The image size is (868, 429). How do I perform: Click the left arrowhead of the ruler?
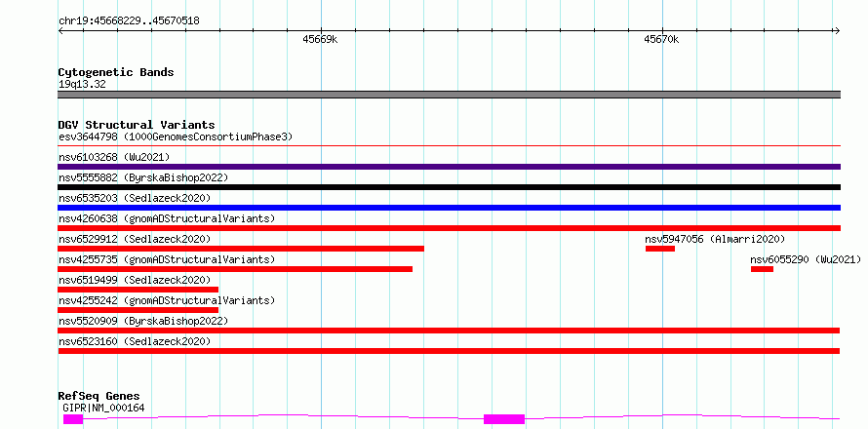(x=60, y=31)
